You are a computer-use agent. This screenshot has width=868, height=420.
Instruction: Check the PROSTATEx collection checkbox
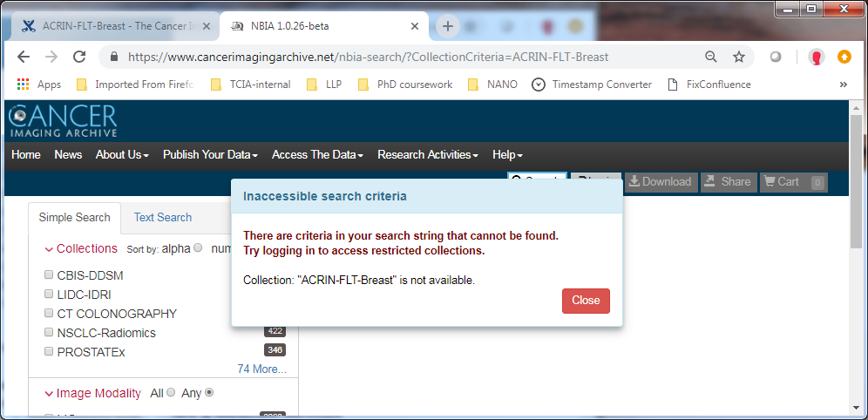click(49, 351)
